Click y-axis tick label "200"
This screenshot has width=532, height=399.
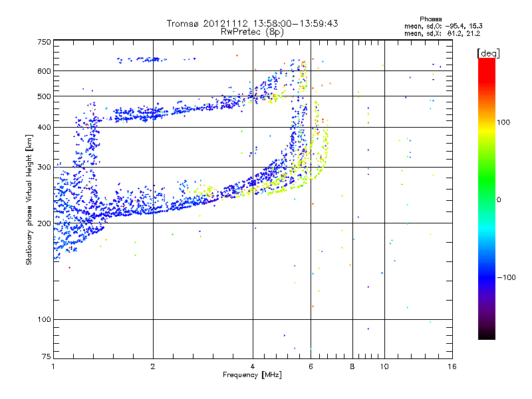pyautogui.click(x=44, y=223)
